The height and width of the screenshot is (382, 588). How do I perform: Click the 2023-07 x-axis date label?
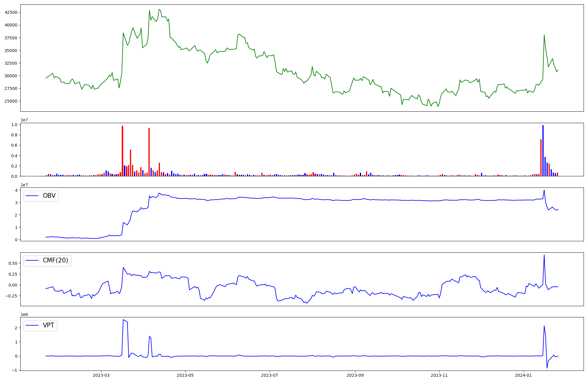[270, 375]
